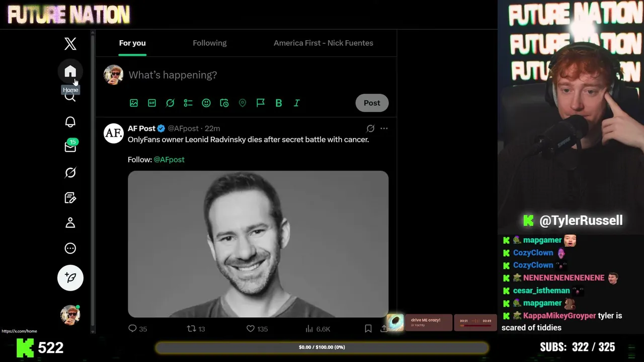This screenshot has height=362, width=644.
Task: Repost the AF Post tweet (13 reposts)
Action: (x=196, y=329)
